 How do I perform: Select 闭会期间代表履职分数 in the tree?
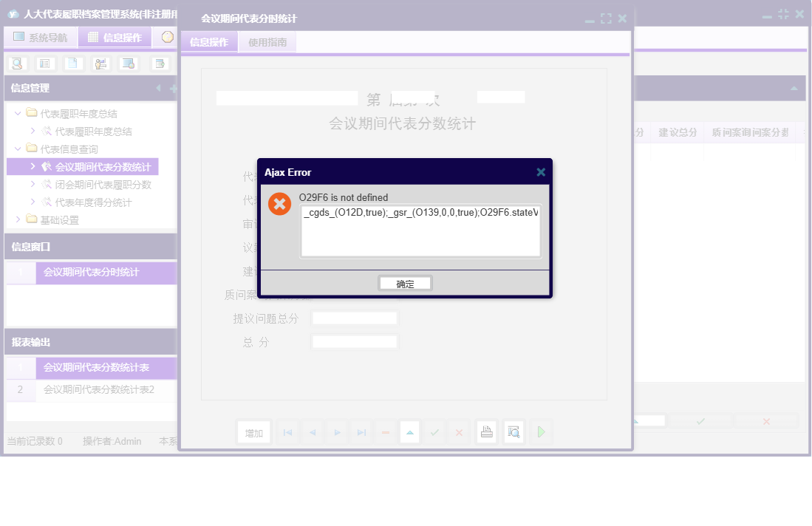(x=103, y=185)
